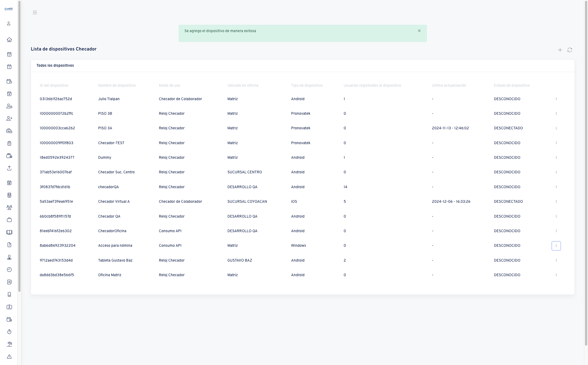Refresh the device list
The image size is (588, 365).
(570, 50)
